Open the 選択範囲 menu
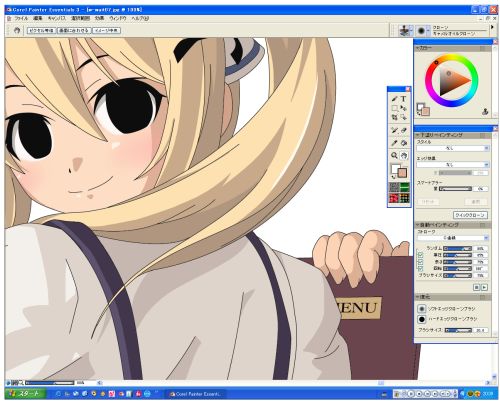 pyautogui.click(x=80, y=19)
